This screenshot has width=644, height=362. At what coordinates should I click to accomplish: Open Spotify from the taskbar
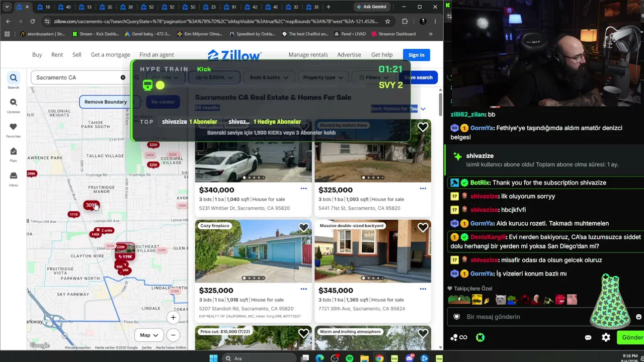pos(350,358)
